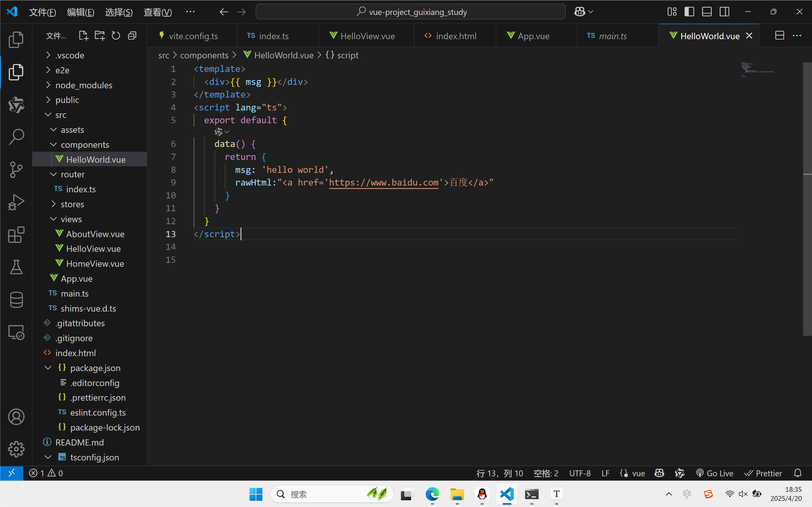The height and width of the screenshot is (507, 812).
Task: Switch to the App.vue tab
Action: [x=533, y=36]
